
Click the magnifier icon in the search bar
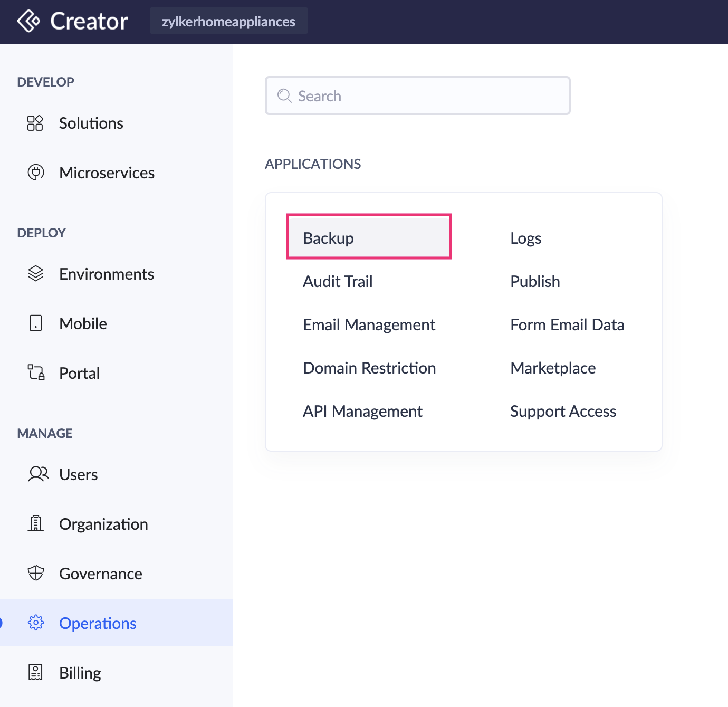[284, 96]
